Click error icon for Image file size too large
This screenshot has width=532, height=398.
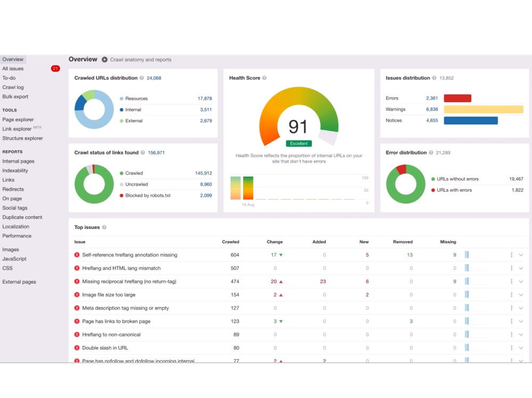pos(77,294)
